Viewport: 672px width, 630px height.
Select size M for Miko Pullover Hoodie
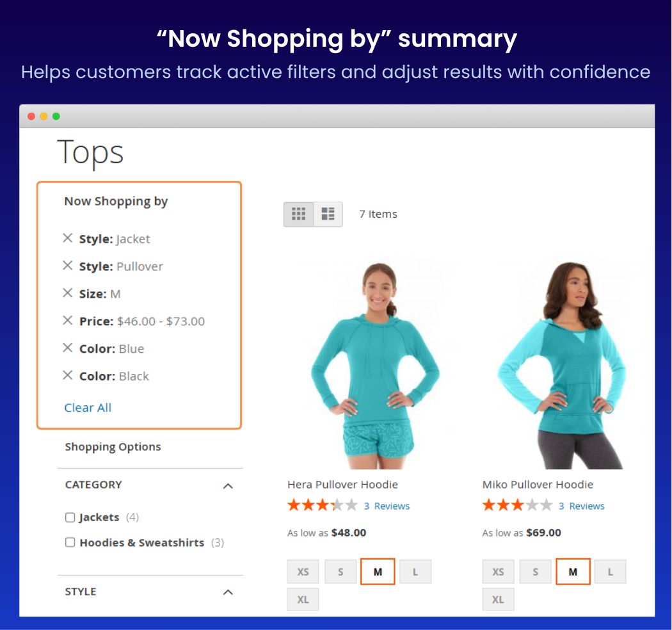point(573,572)
